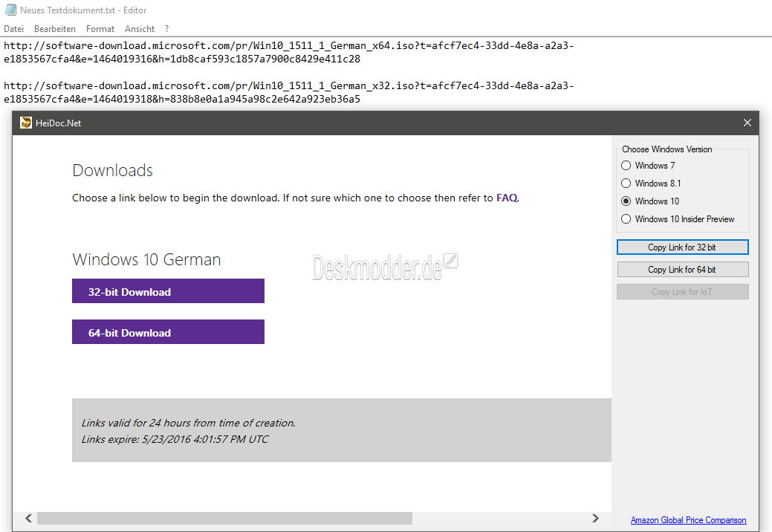Click the HeiDoc.Net app icon

click(x=25, y=123)
